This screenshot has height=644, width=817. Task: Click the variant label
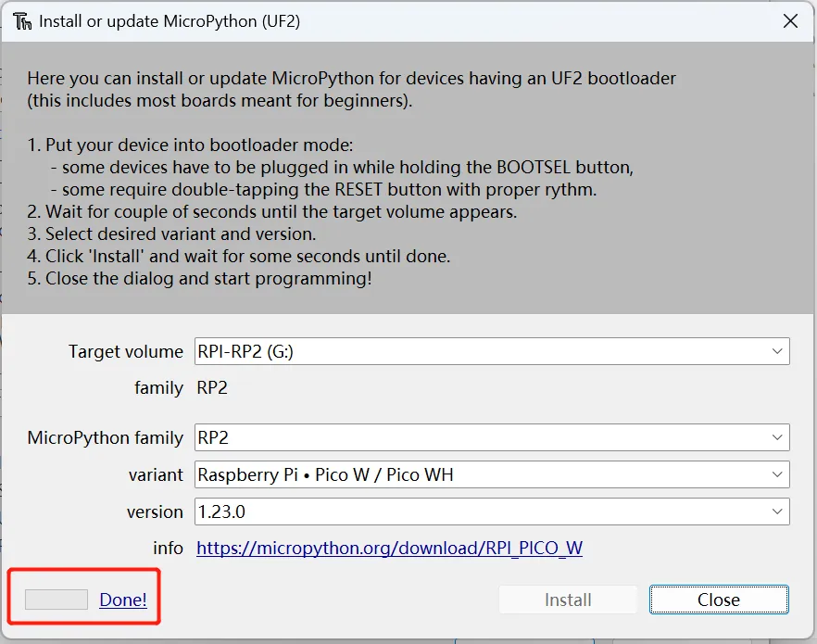pos(156,474)
